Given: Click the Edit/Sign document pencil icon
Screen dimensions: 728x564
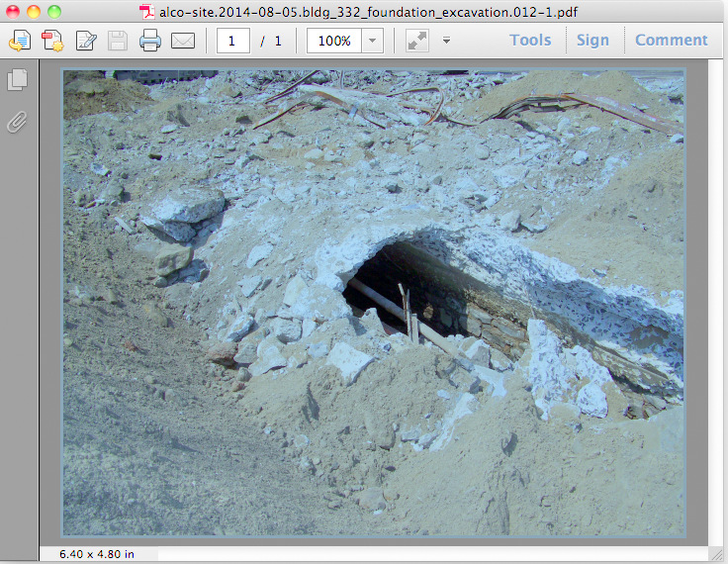Looking at the screenshot, I should (86, 41).
